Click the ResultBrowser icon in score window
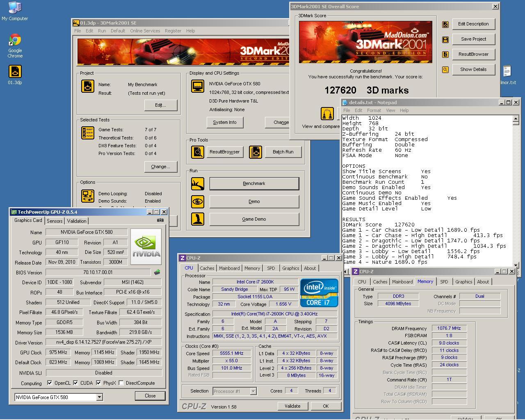This screenshot has width=525, height=420. pyautogui.click(x=445, y=55)
